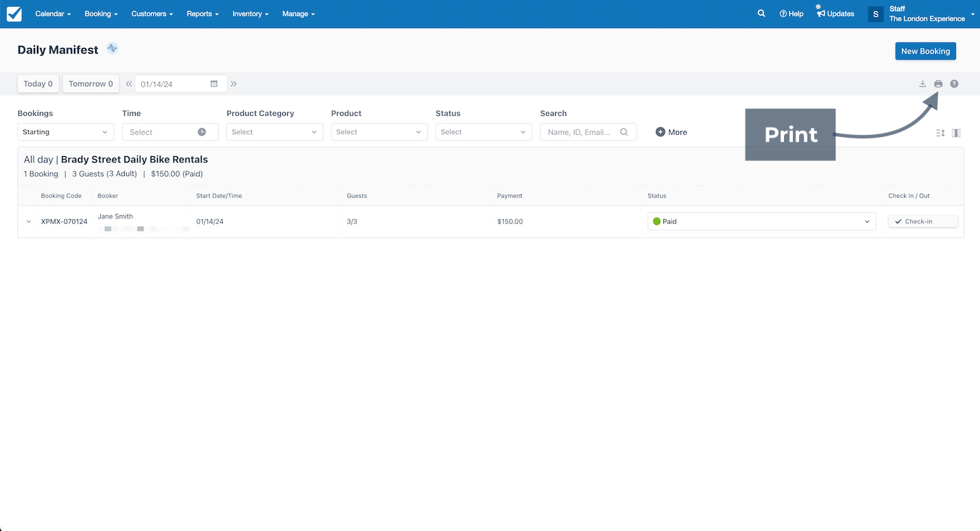Viewport: 980px width, 531px height.
Task: Click the Booker column header
Action: 108,196
